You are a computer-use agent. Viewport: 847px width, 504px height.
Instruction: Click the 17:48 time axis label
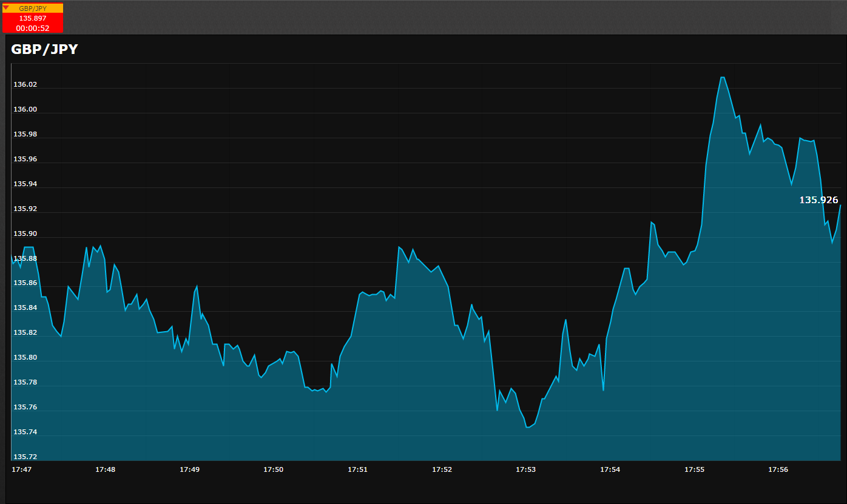coord(106,469)
